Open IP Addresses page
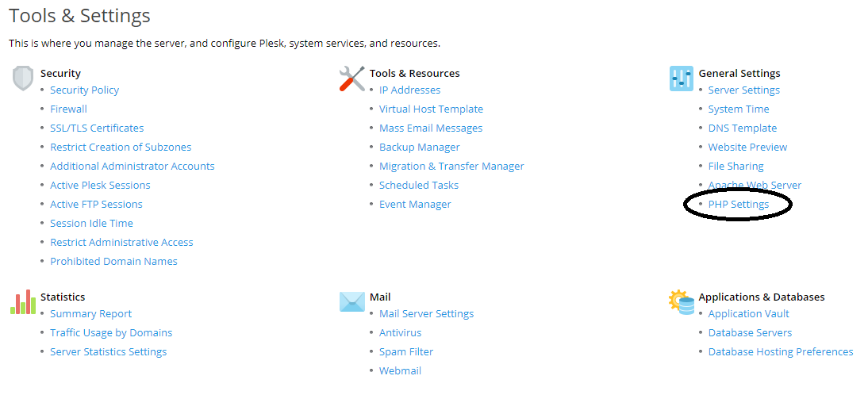 point(409,90)
